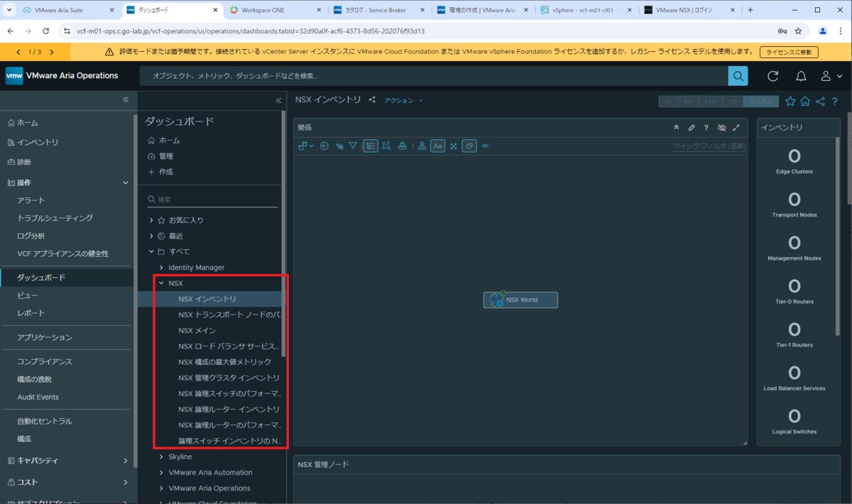Maximize the 関係 widget

coord(736,128)
